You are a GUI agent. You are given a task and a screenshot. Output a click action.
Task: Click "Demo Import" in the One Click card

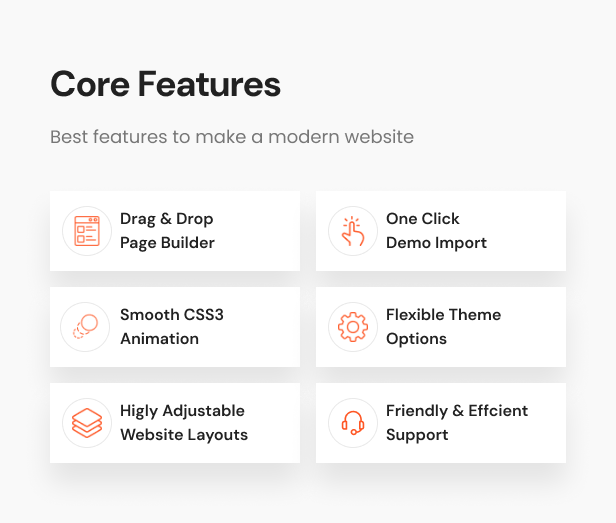tap(436, 243)
